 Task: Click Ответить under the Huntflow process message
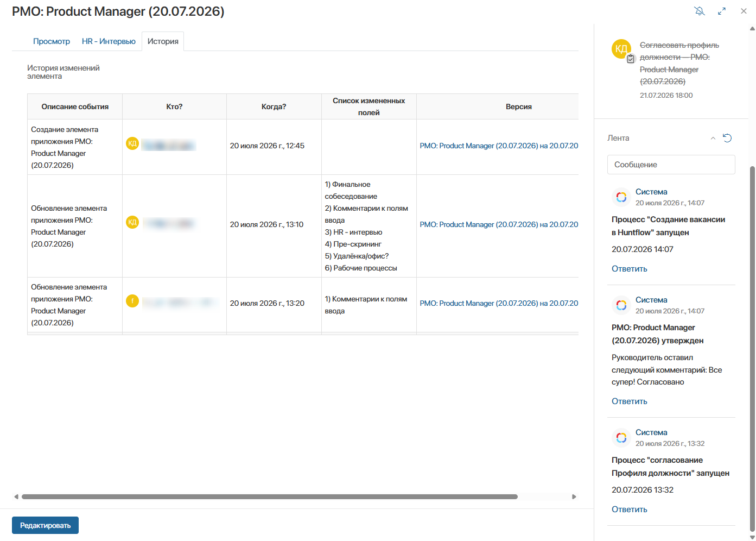tap(630, 269)
